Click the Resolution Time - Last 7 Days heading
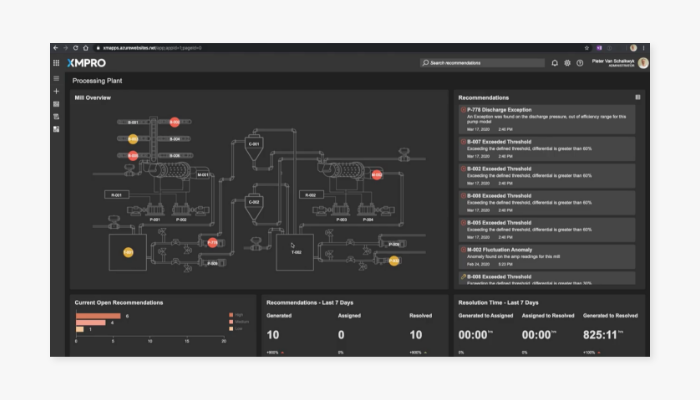 [498, 302]
